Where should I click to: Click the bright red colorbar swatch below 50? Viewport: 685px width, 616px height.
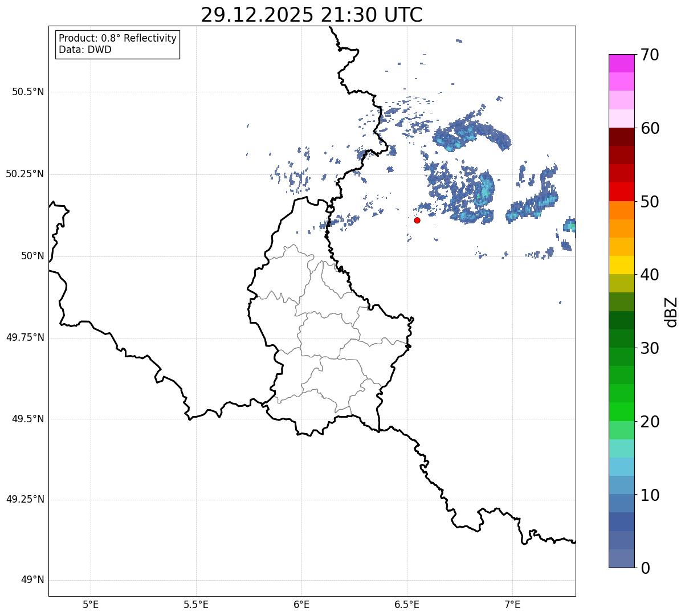coord(621,192)
